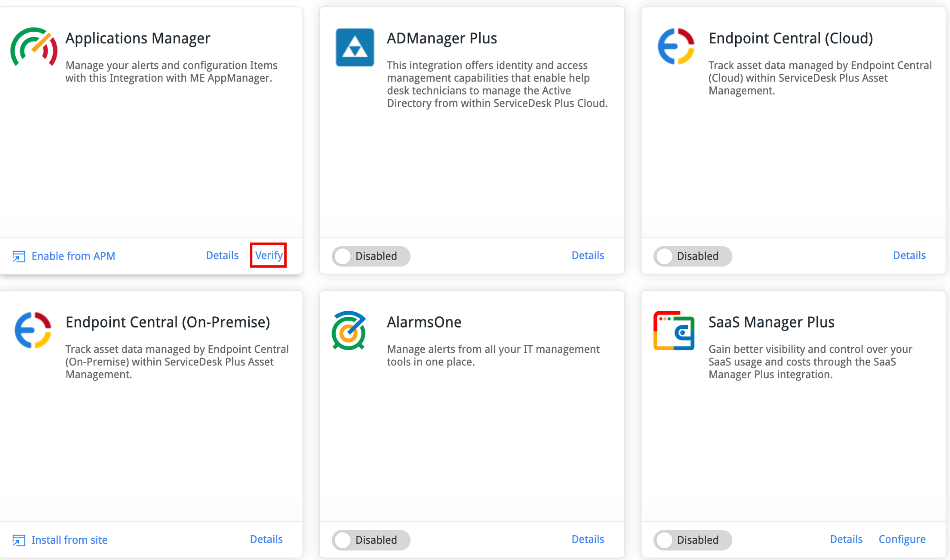Click the Applications Manager gauge logo
The image size is (950, 560).
(34, 47)
